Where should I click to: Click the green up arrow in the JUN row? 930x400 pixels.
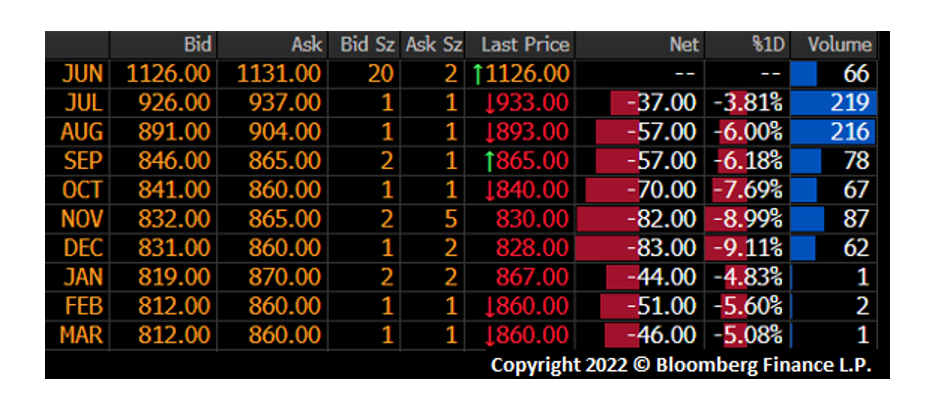[x=477, y=73]
